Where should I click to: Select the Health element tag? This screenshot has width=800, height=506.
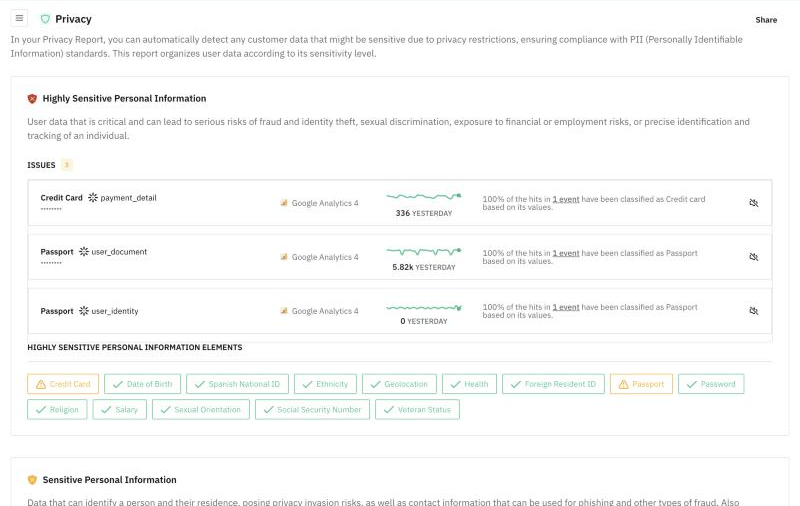coord(469,384)
